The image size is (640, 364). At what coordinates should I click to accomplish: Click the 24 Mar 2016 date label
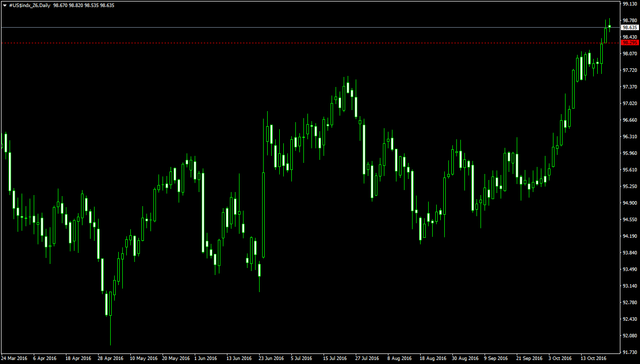click(x=15, y=358)
